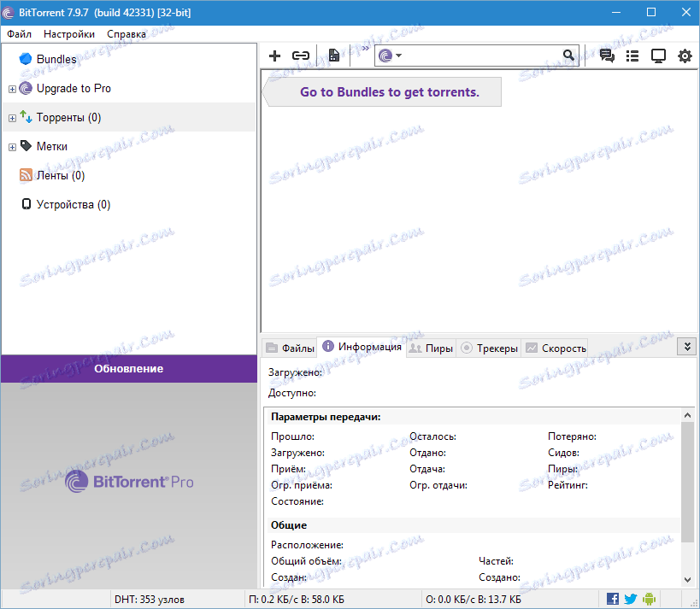Click the Bundles blue hexagon icon
The image size is (700, 609).
click(26, 59)
